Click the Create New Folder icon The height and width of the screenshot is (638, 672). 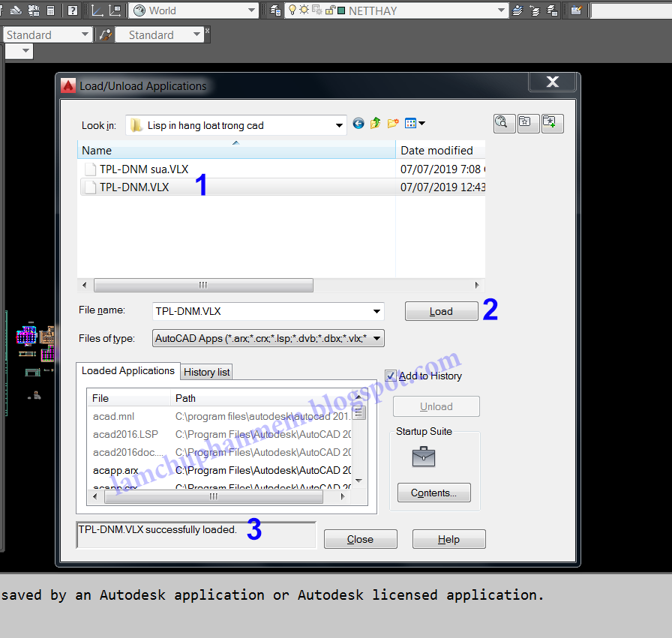393,124
